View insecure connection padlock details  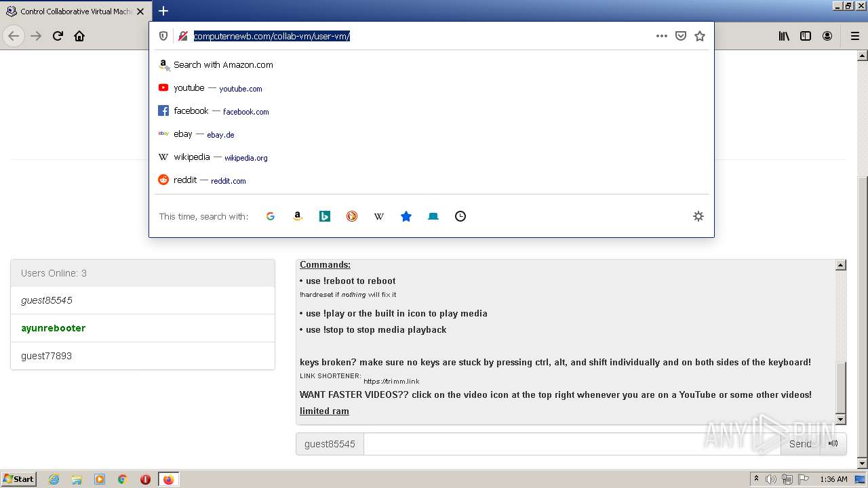coord(182,36)
